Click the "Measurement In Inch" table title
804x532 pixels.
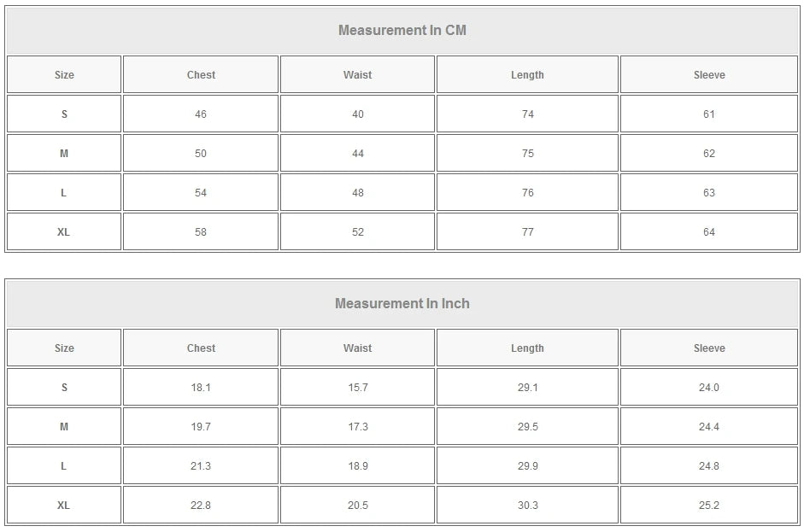click(x=402, y=304)
